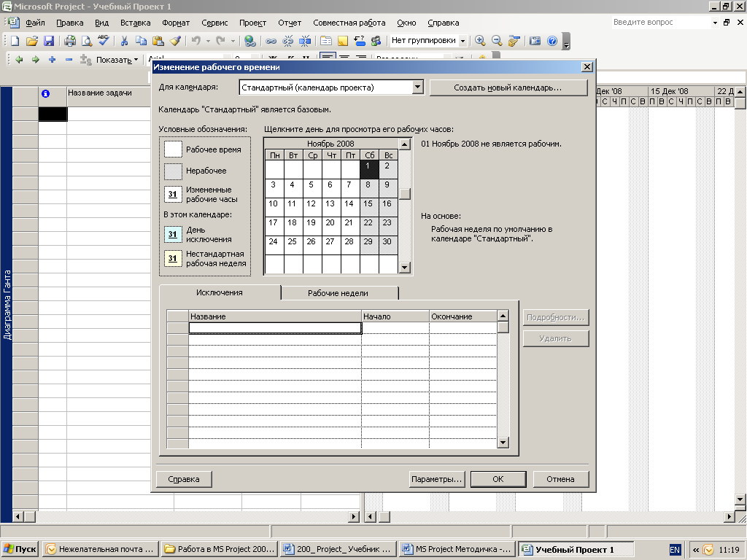Click the Insert Hyperlink globe icon
This screenshot has height=560, width=747.
249,41
